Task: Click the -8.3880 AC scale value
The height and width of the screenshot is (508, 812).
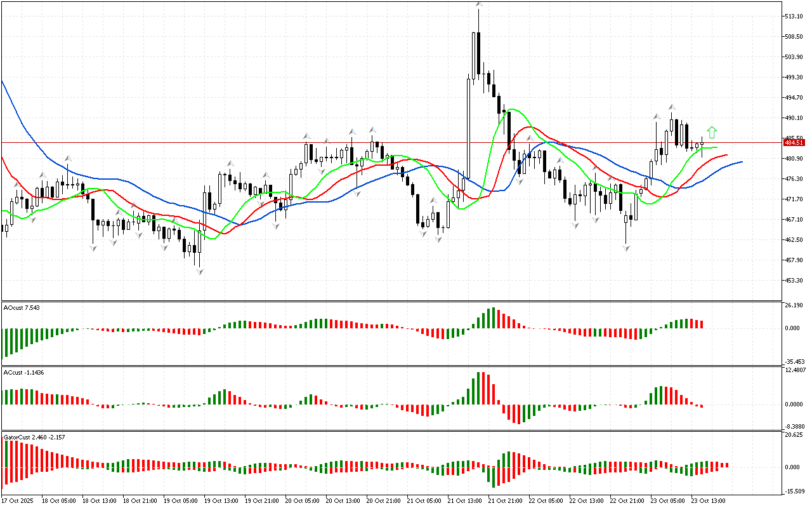Action: pos(794,427)
